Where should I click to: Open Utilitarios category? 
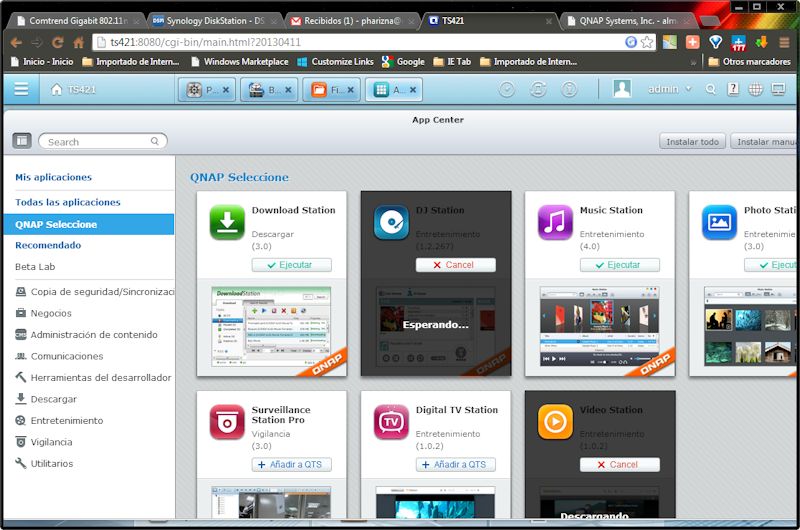pos(44,463)
